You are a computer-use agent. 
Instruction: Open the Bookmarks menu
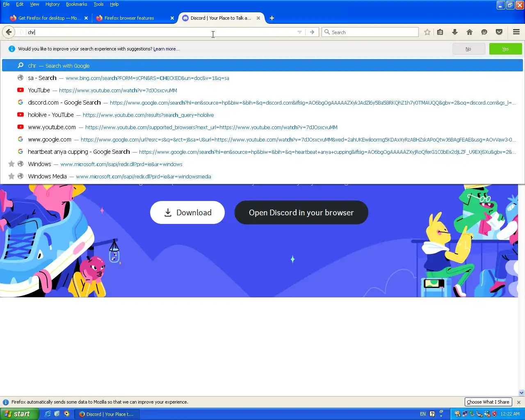[x=76, y=4]
